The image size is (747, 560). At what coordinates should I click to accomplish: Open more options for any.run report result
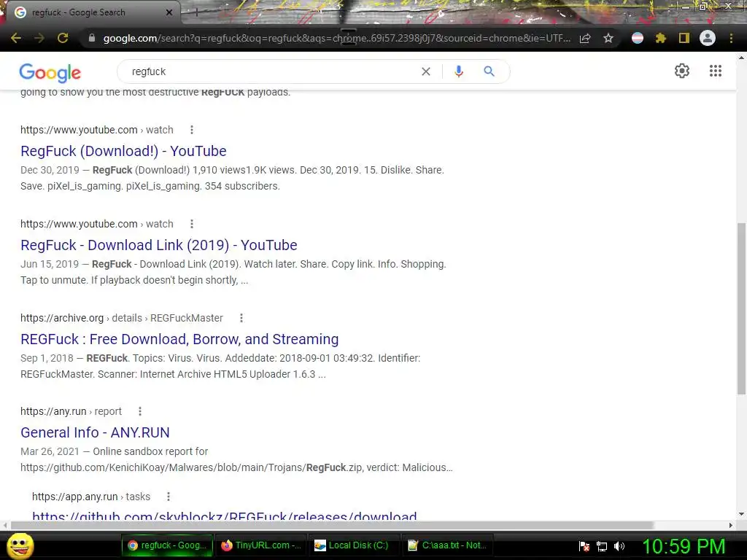(139, 411)
